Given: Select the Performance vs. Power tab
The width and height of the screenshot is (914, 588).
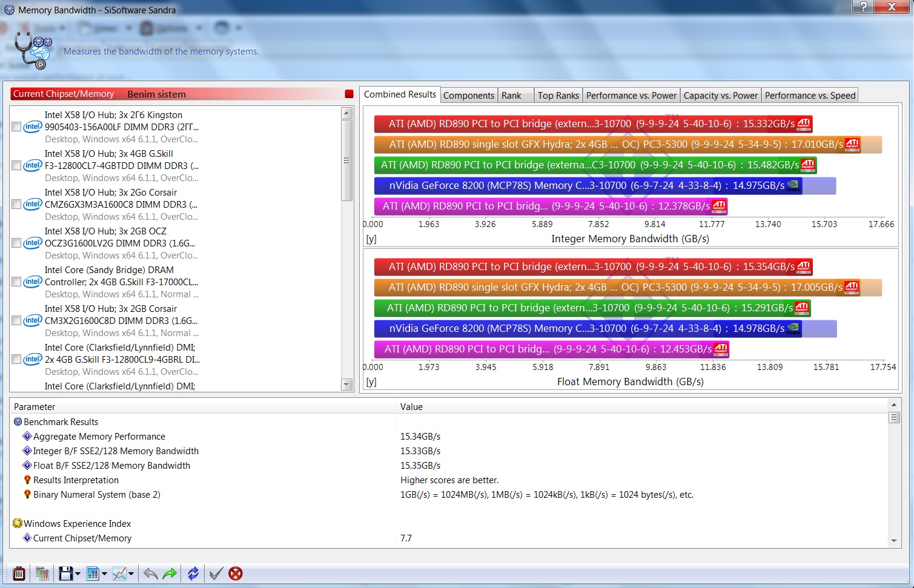Looking at the screenshot, I should pyautogui.click(x=631, y=96).
